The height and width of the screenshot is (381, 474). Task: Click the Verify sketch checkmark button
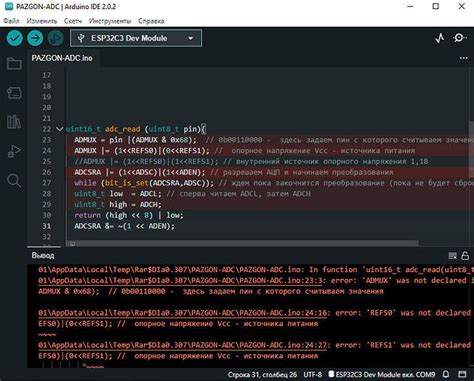(15, 38)
